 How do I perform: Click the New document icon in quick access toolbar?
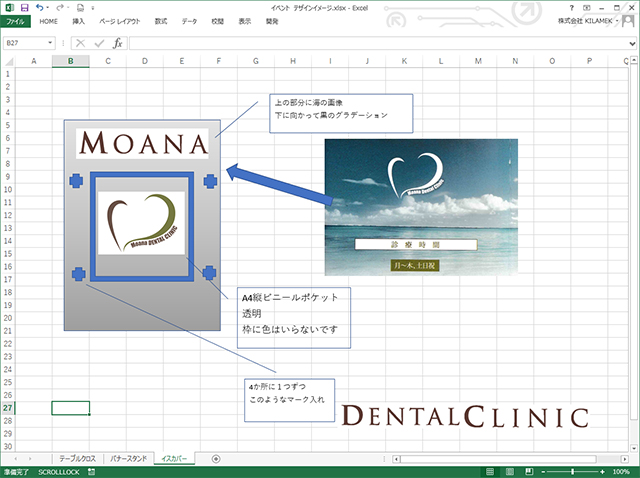click(x=80, y=7)
